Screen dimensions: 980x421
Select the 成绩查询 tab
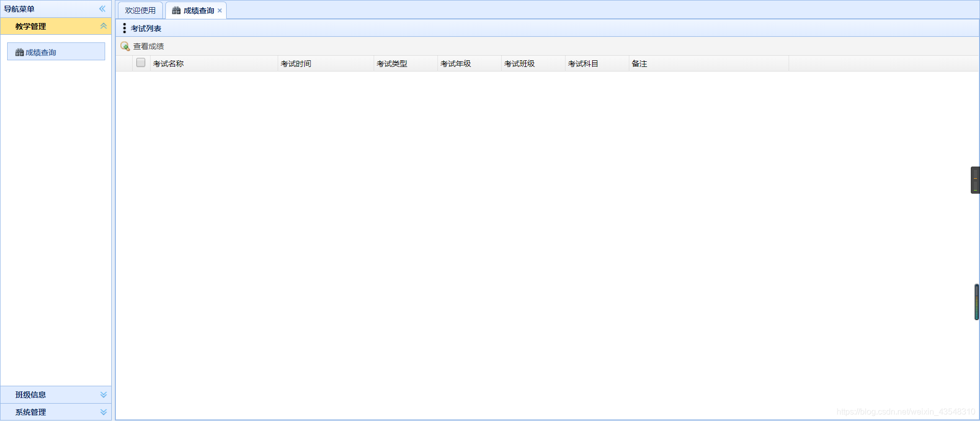coord(196,10)
